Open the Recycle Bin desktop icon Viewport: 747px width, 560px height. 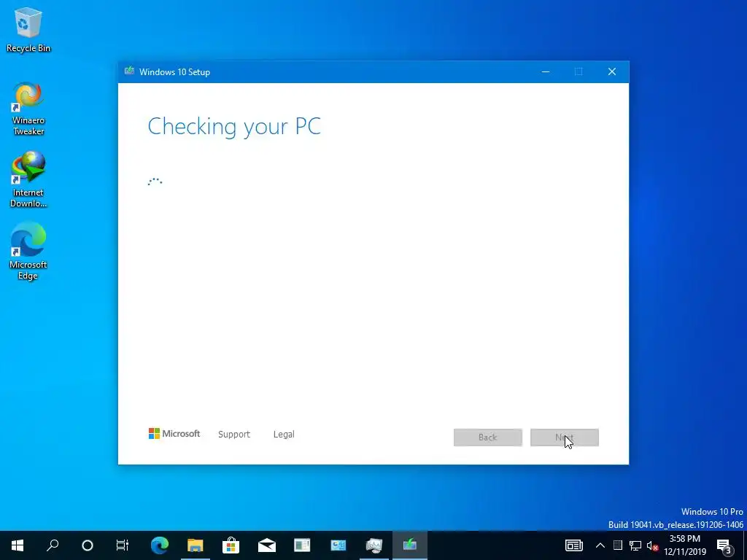[28, 29]
